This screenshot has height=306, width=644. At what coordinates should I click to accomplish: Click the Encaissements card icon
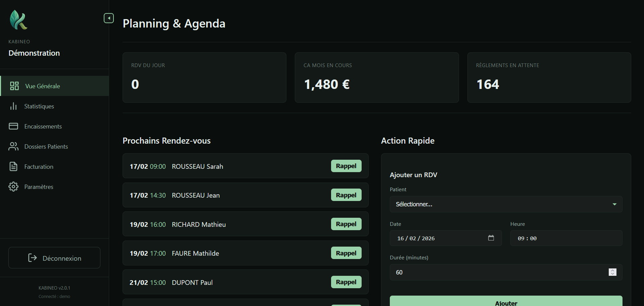pos(13,126)
